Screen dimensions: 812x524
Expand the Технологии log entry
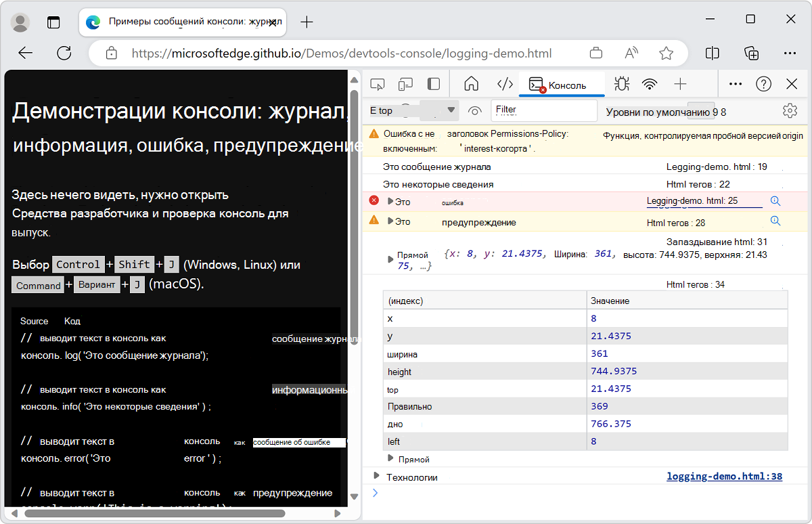tap(377, 477)
